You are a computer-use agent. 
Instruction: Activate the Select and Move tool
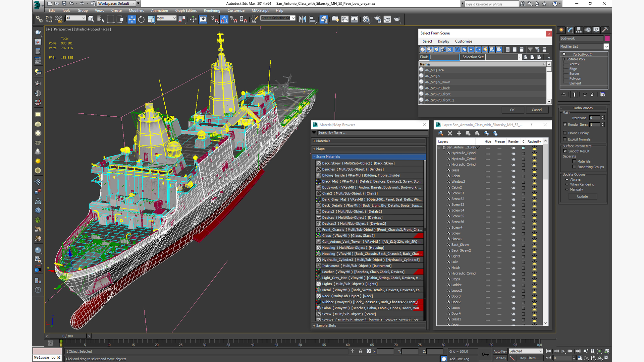coord(132,19)
